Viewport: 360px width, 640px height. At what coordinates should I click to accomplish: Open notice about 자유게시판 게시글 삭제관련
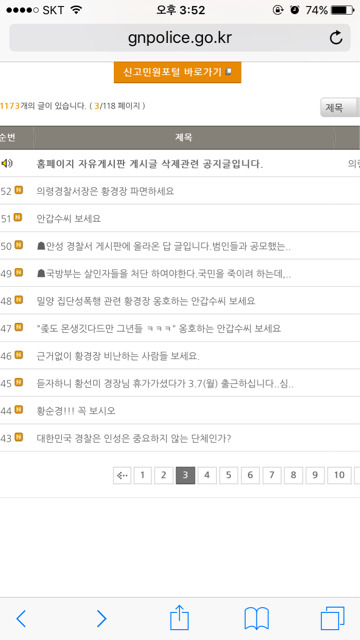click(x=150, y=164)
